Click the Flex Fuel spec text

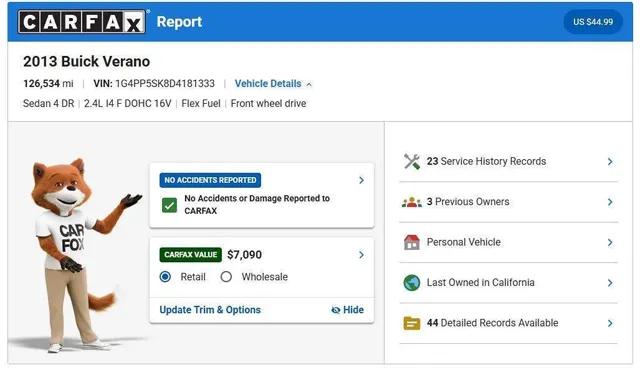[201, 104]
